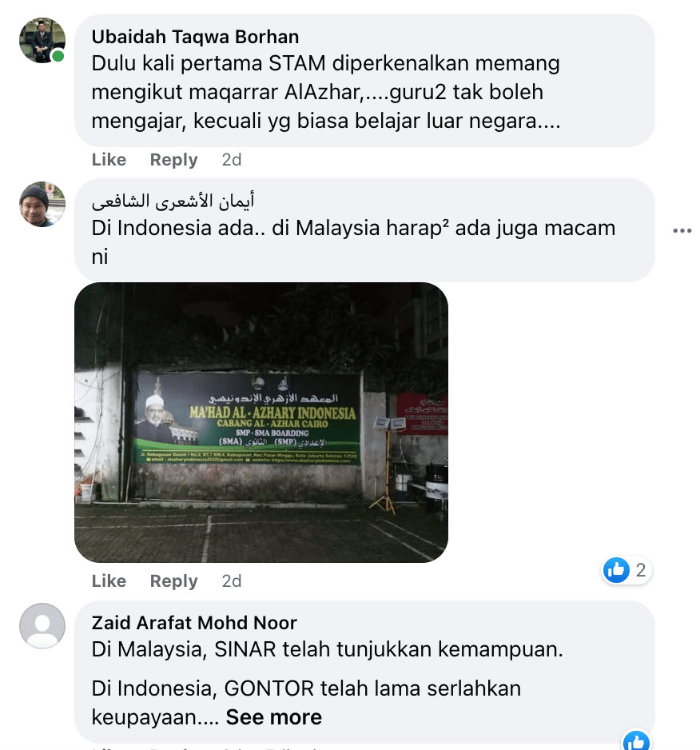
Task: Reply to the Ma'had Al-Azhary photo comment
Action: click(x=173, y=580)
